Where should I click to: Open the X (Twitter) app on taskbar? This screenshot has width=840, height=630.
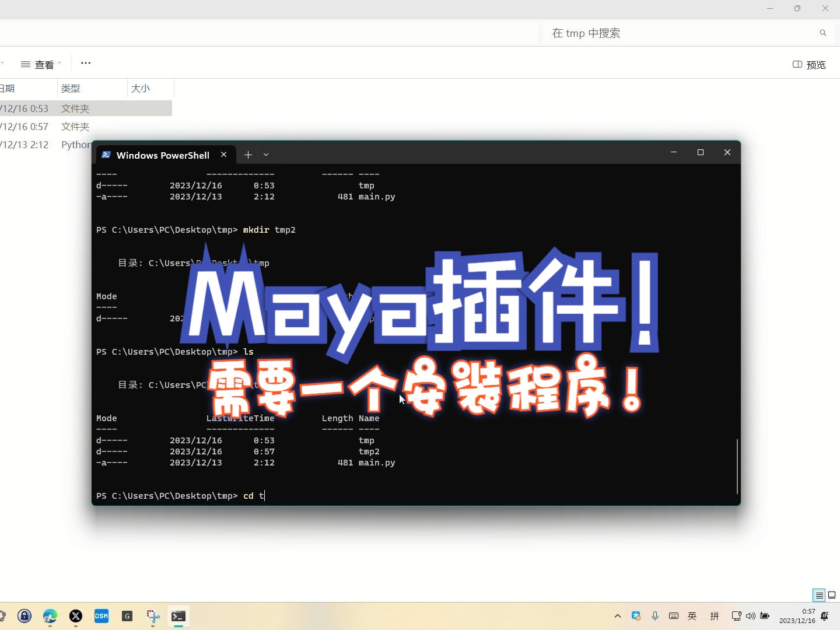pos(76,617)
